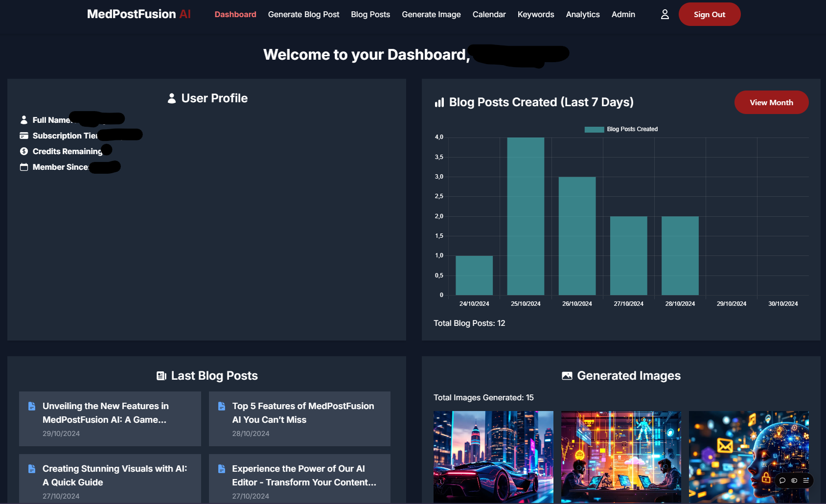Navigate to Generate Image
This screenshot has height=504, width=826.
click(431, 15)
